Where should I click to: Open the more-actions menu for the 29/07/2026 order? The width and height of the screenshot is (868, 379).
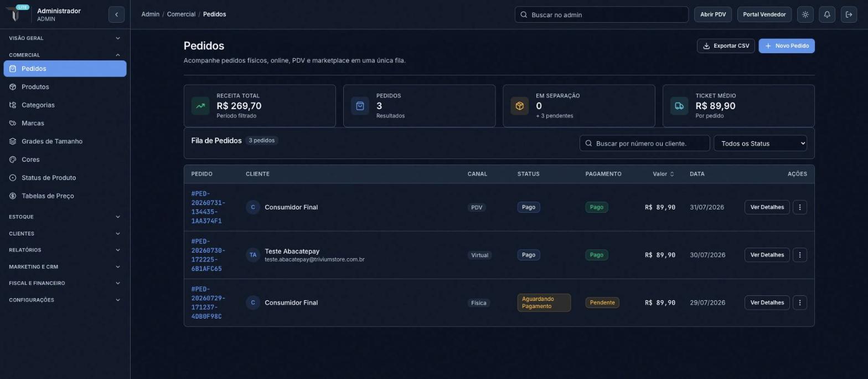799,303
